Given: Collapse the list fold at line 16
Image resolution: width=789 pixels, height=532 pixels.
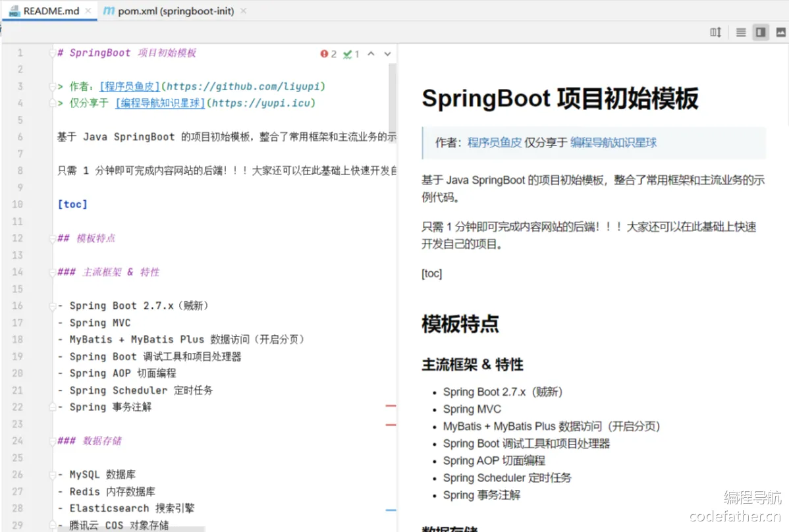Looking at the screenshot, I should 52,306.
